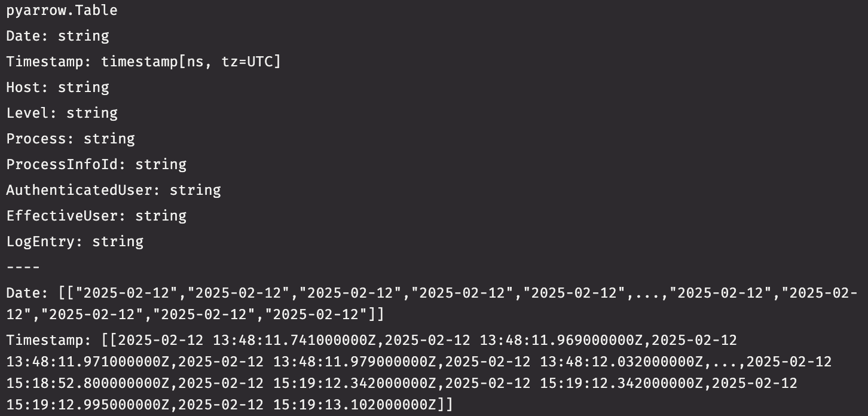
Task: Click the pyarrow.Table header text
Action: pyautogui.click(x=62, y=10)
